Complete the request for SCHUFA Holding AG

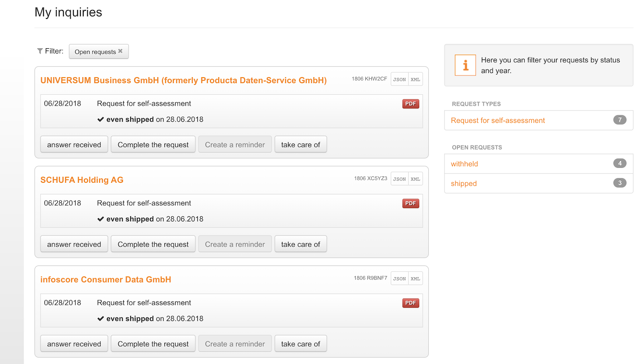coord(153,244)
